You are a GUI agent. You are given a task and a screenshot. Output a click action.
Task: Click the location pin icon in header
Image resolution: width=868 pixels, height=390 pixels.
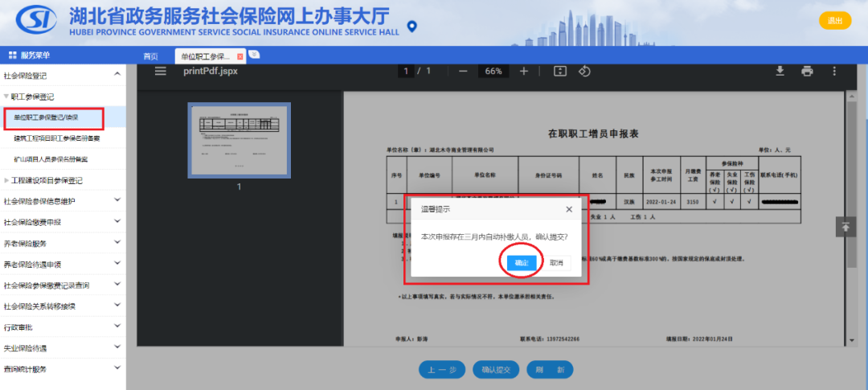[x=411, y=27]
